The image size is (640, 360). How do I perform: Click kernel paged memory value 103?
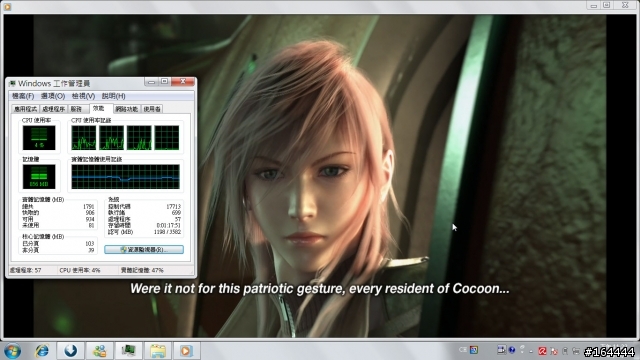[x=90, y=244]
